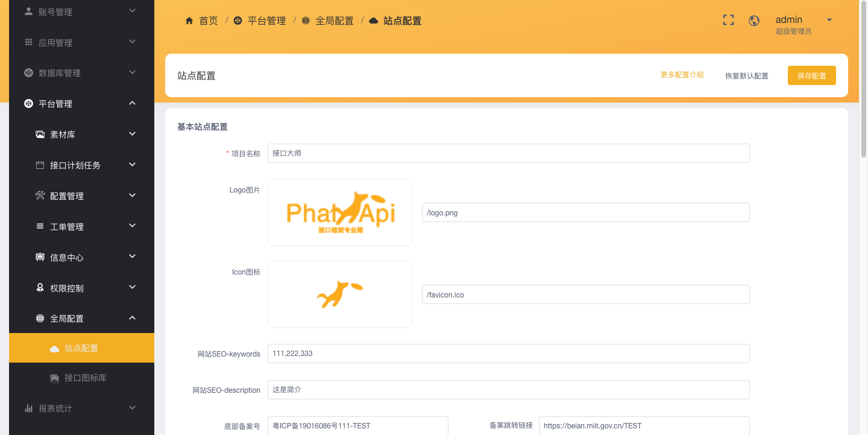868x435 pixels.
Task: Click the 网站SEO-keywords input field
Action: pyautogui.click(x=509, y=354)
